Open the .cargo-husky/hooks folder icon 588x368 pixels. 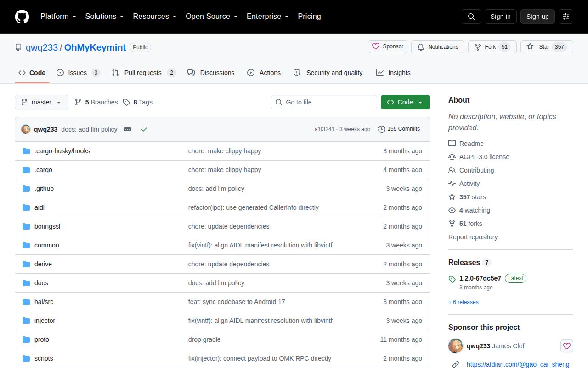tap(26, 151)
